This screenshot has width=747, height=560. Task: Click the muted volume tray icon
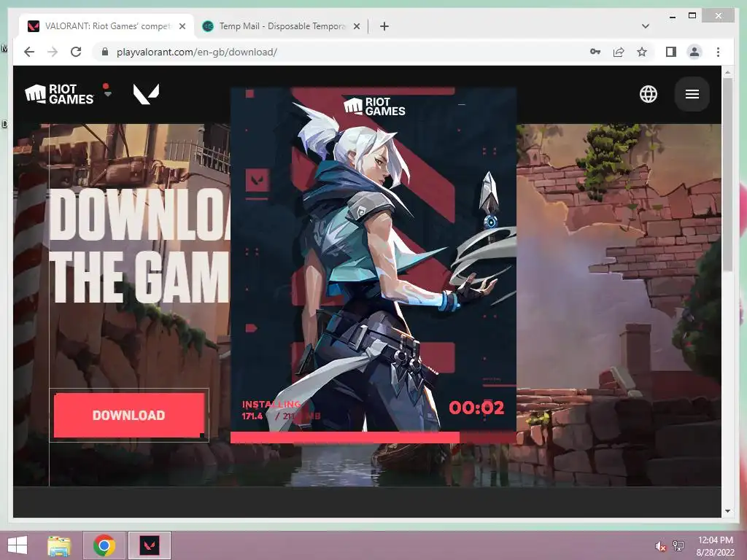(660, 546)
